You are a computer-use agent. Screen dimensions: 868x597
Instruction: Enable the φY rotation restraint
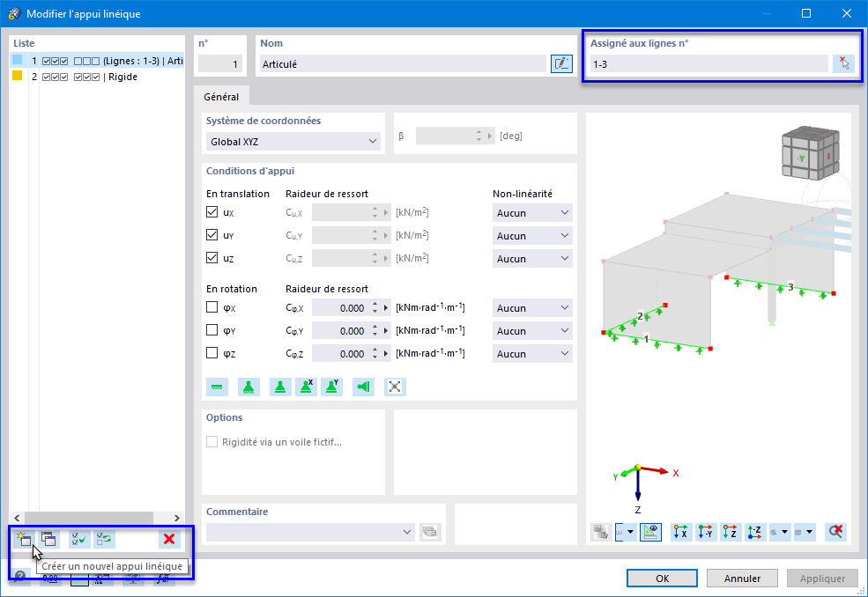click(211, 330)
